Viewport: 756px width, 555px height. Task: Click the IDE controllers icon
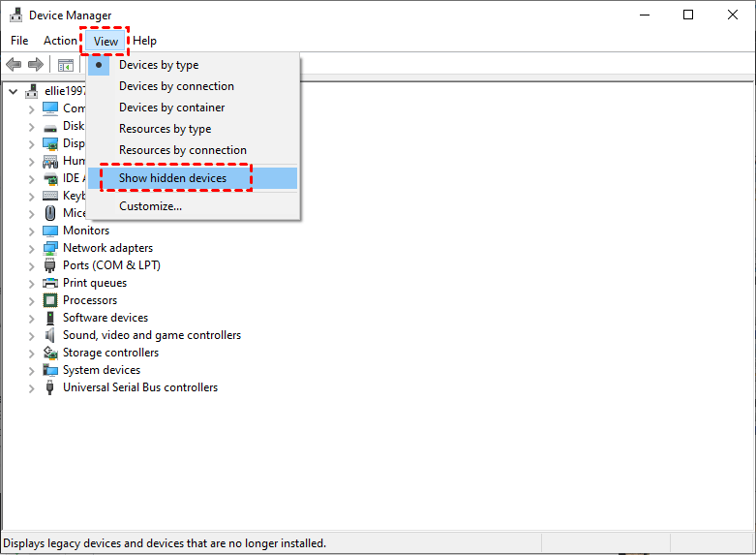(x=50, y=179)
